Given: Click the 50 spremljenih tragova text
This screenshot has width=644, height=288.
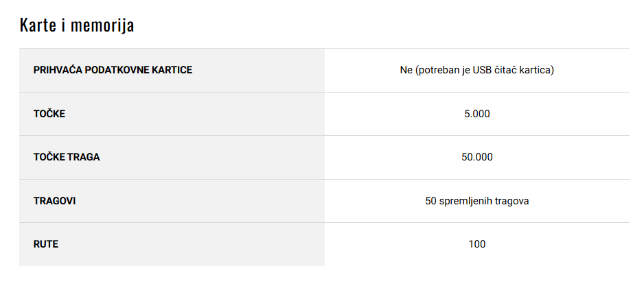Looking at the screenshot, I should point(477,202).
